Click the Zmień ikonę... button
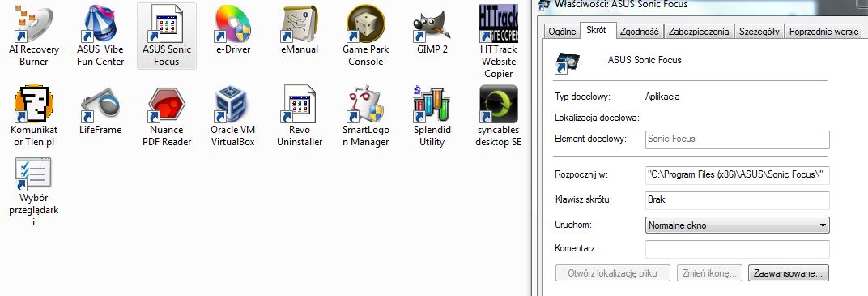The height and width of the screenshot is (296, 868). pyautogui.click(x=709, y=272)
